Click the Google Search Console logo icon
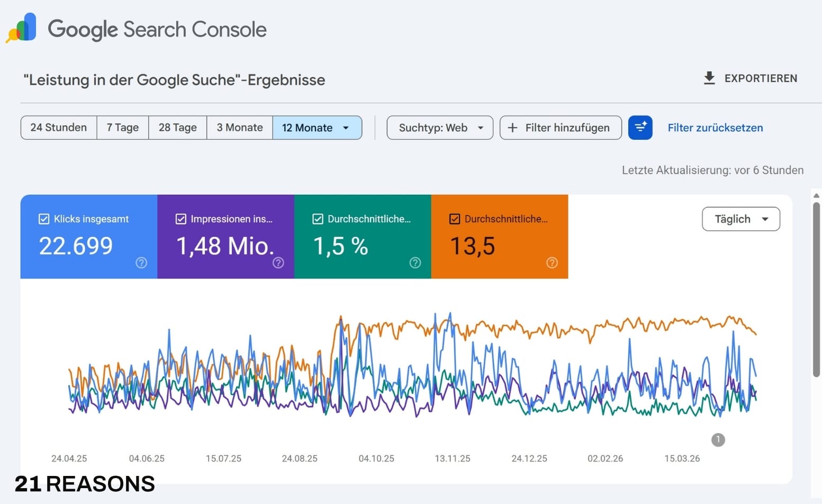822x504 pixels. tap(21, 28)
